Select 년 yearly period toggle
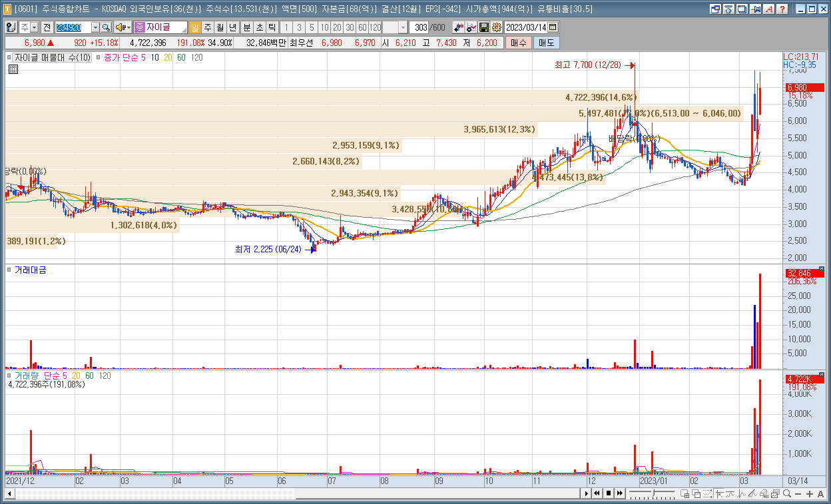This screenshot has height=504, width=831. pos(233,27)
